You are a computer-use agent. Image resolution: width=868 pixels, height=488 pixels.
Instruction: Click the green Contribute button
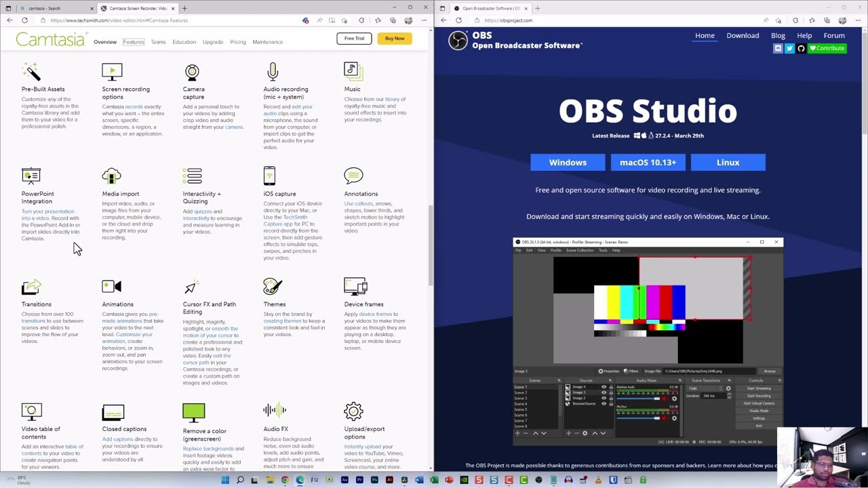coord(827,48)
